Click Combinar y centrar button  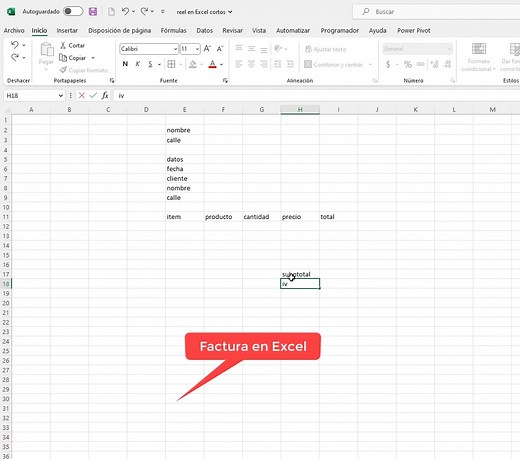pos(333,64)
